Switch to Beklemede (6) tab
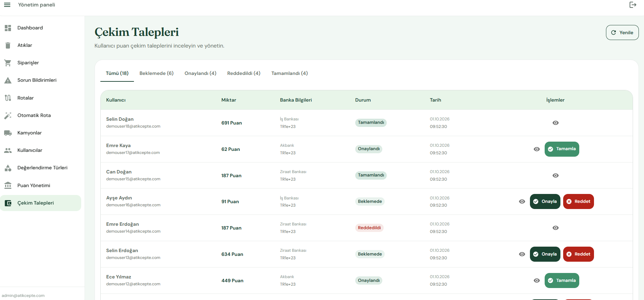Screen dimensions: 644x300 click(x=157, y=73)
